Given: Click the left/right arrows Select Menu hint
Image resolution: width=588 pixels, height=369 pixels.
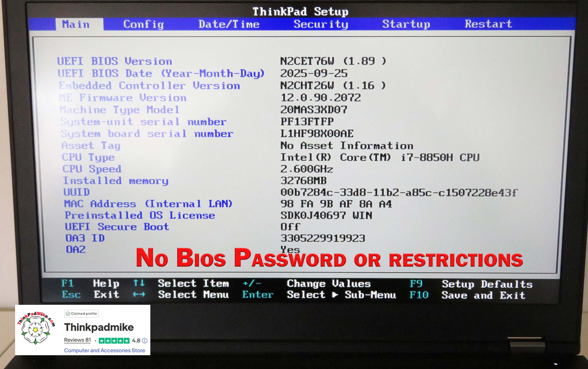Looking at the screenshot, I should click(x=181, y=295).
